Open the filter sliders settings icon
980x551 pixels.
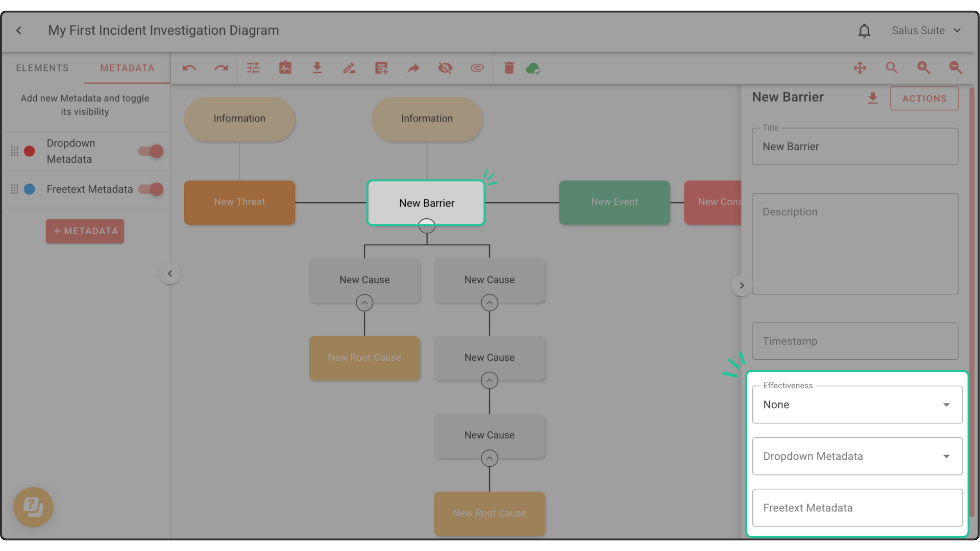(253, 68)
